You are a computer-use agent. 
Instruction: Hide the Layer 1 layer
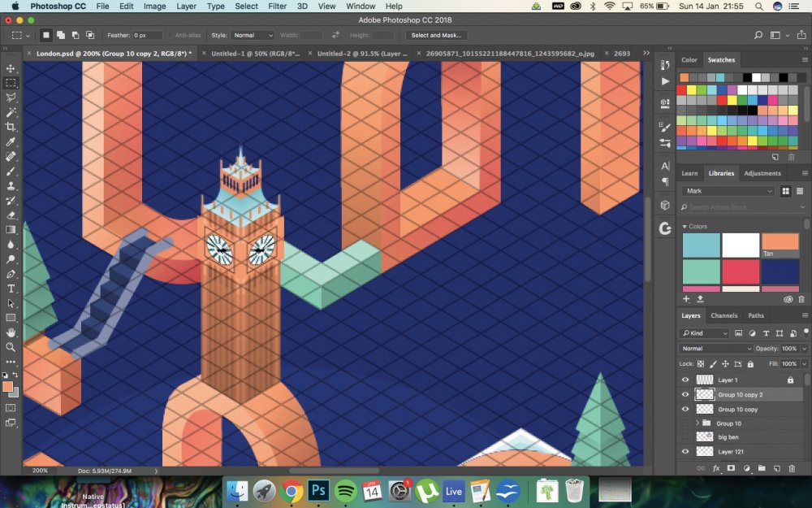click(x=685, y=380)
